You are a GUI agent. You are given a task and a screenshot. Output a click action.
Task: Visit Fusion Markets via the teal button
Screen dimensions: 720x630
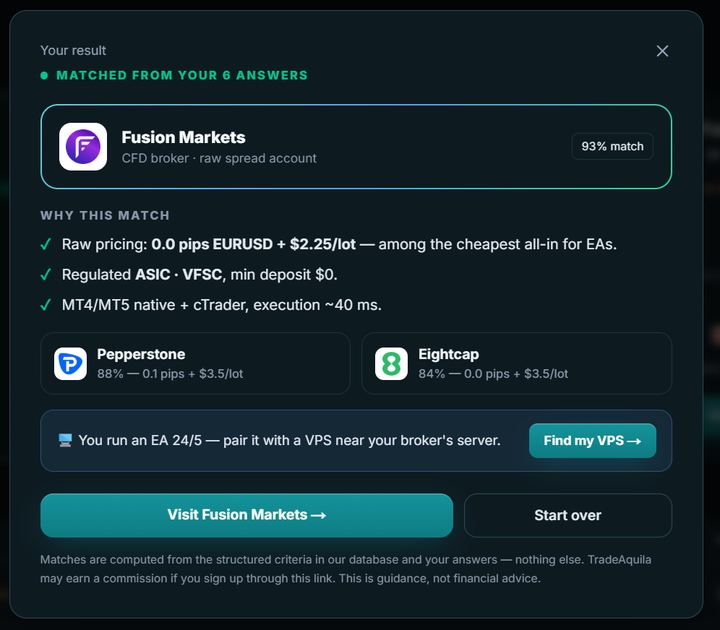coord(247,515)
